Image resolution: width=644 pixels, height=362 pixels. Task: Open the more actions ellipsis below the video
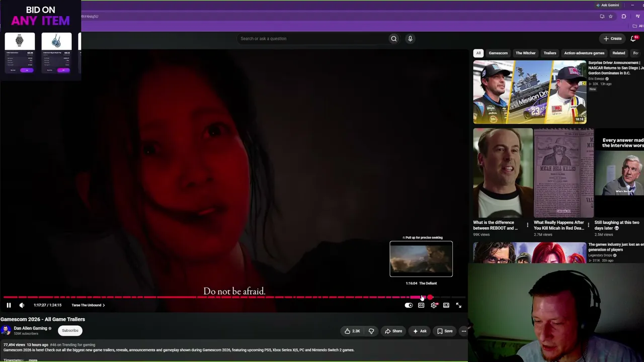pos(463,331)
